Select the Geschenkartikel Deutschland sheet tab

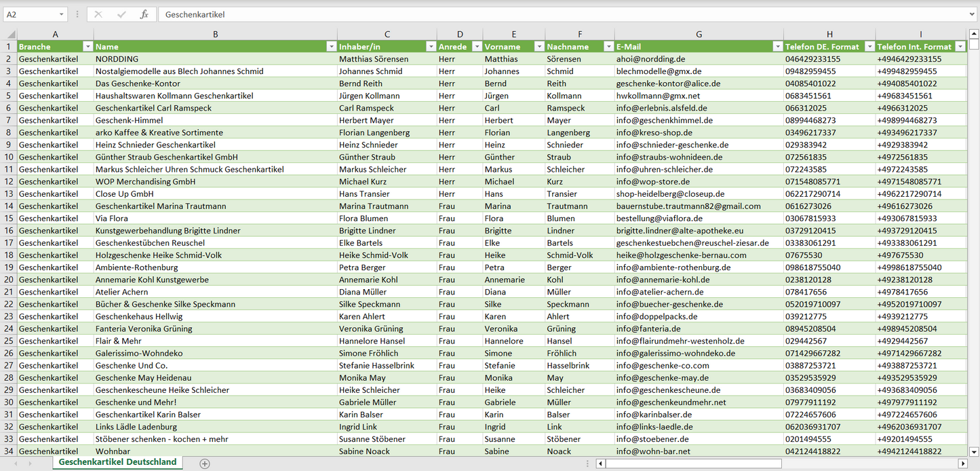(117, 462)
